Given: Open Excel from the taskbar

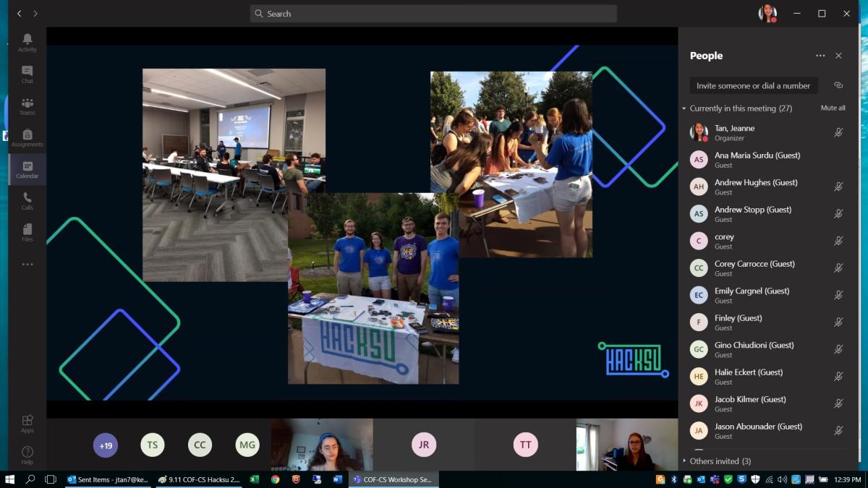Looking at the screenshot, I should (x=255, y=479).
